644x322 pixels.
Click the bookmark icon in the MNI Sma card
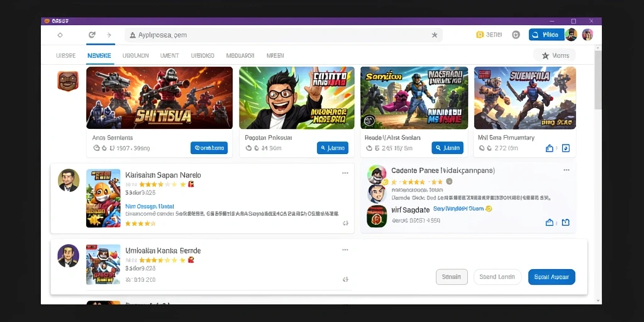click(x=565, y=148)
